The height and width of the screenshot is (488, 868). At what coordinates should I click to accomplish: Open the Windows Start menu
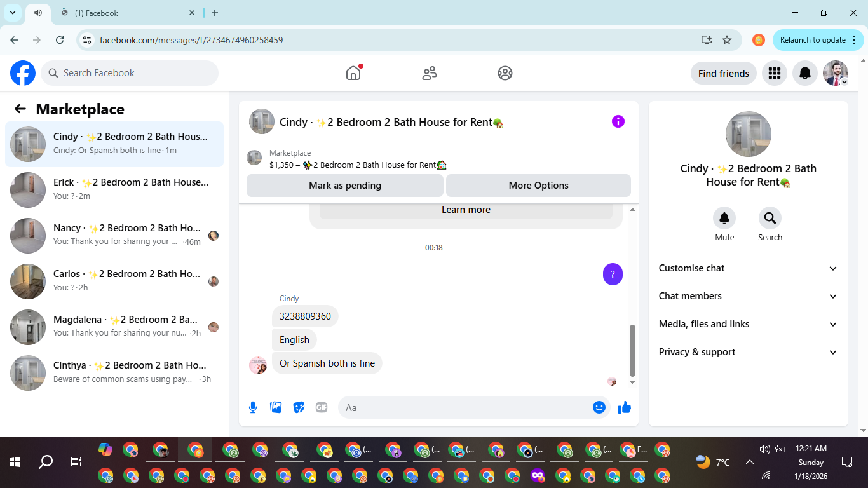pos(15,462)
